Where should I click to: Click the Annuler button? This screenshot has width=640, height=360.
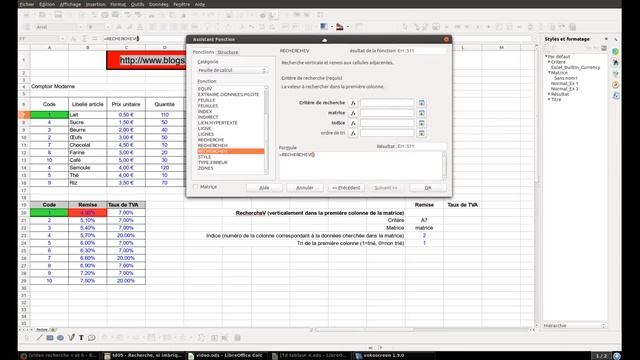click(304, 188)
